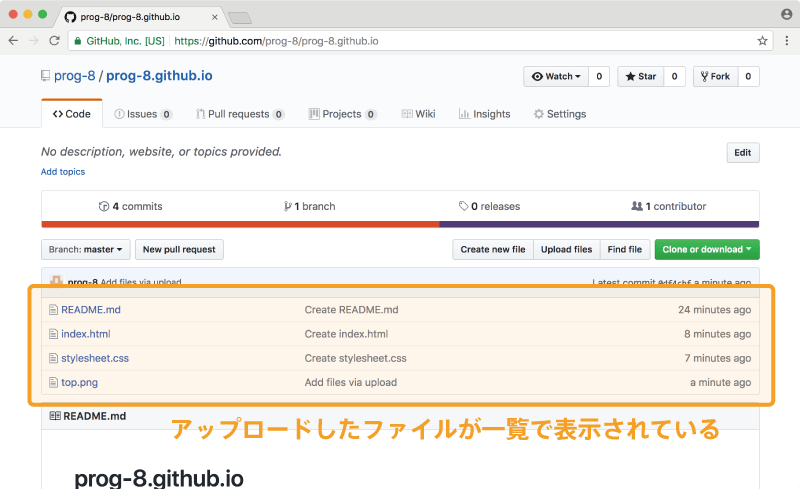Viewport: 800px width, 489px height.
Task: Open the Insights tab
Action: pyautogui.click(x=484, y=114)
